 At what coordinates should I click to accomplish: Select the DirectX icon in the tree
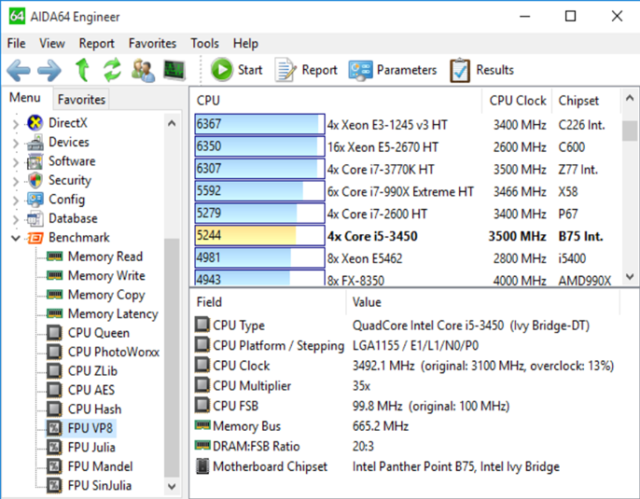click(35, 122)
